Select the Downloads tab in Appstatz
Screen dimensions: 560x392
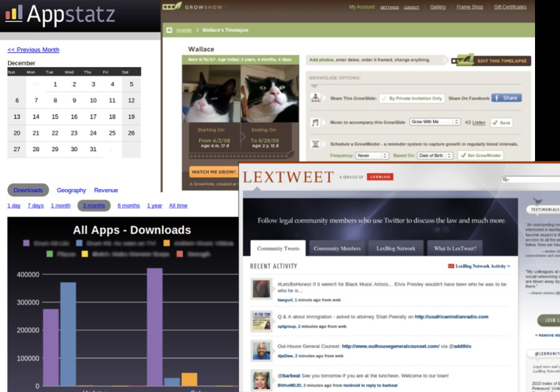28,190
